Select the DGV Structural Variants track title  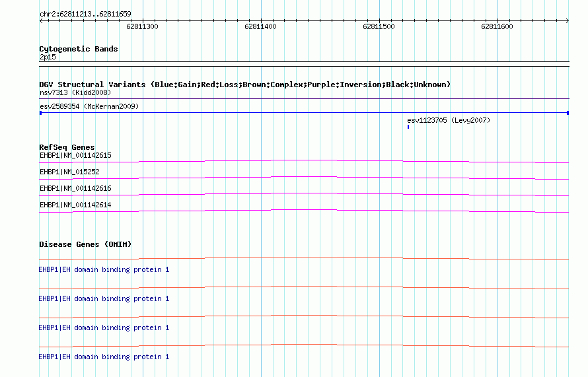pyautogui.click(x=245, y=85)
